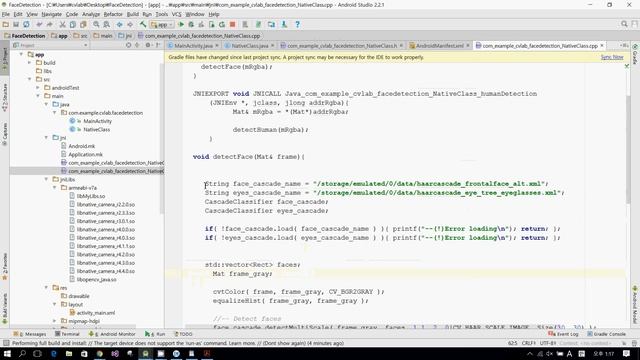Collapse the res folder node
This screenshot has height=360, width=640.
point(46,288)
